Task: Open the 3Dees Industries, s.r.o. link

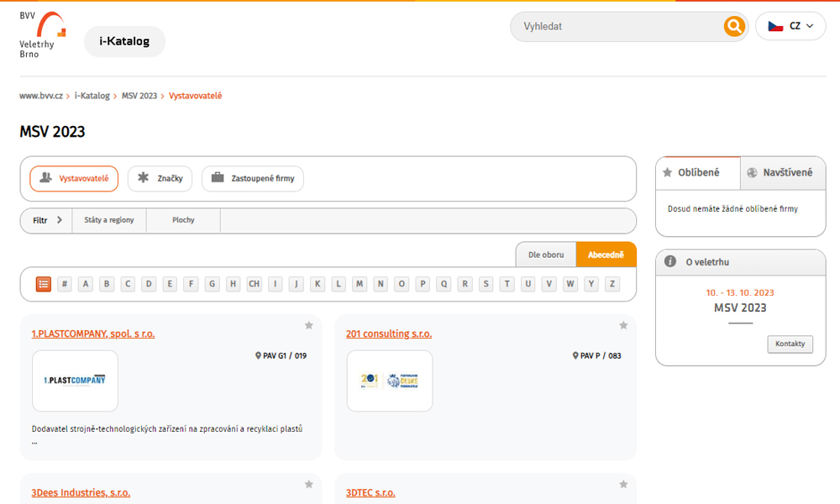Action: coord(81,493)
